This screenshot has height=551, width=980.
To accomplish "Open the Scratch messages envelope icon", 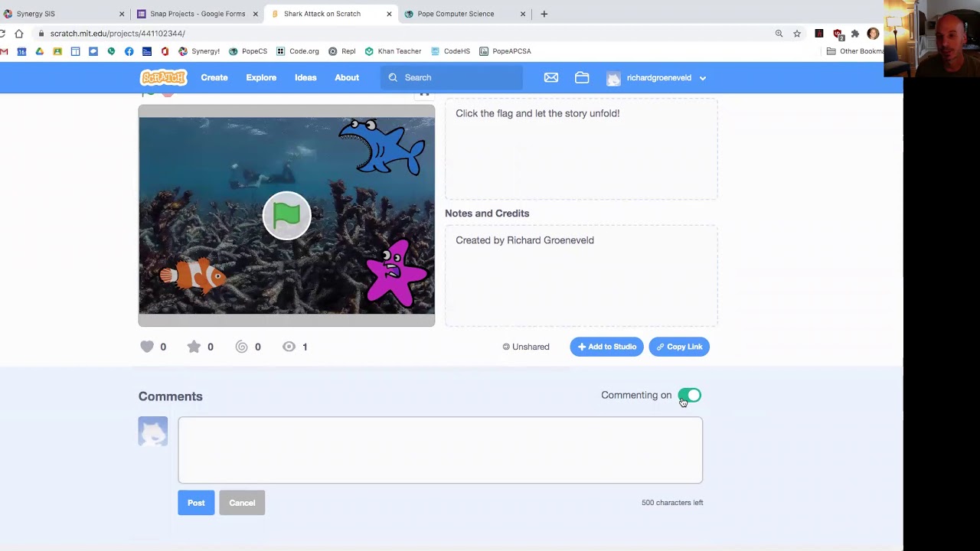I will pyautogui.click(x=551, y=77).
